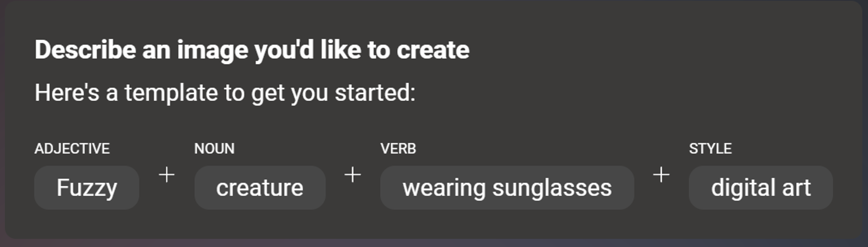Select the "Fuzzy" adjective chip
This screenshot has height=247, width=868.
(87, 188)
